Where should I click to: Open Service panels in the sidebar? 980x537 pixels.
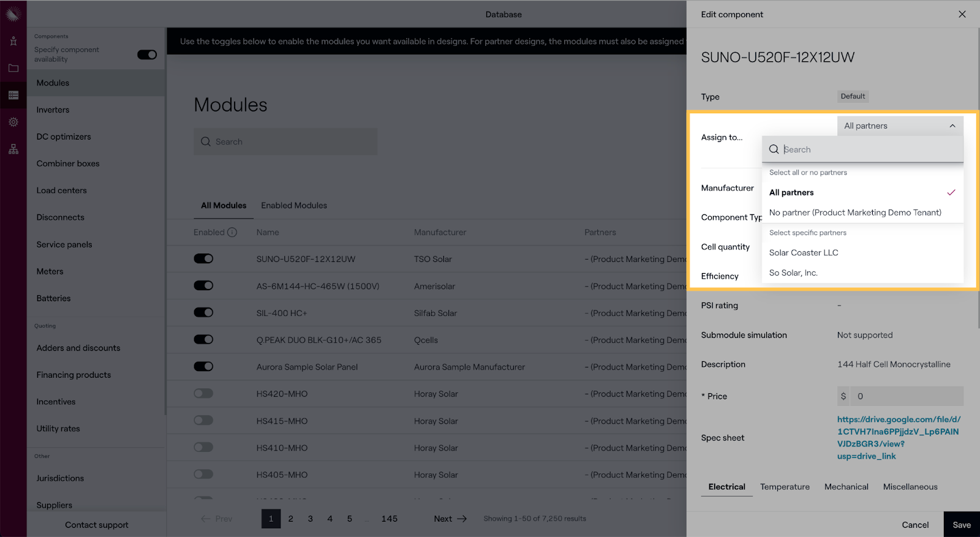point(96,244)
